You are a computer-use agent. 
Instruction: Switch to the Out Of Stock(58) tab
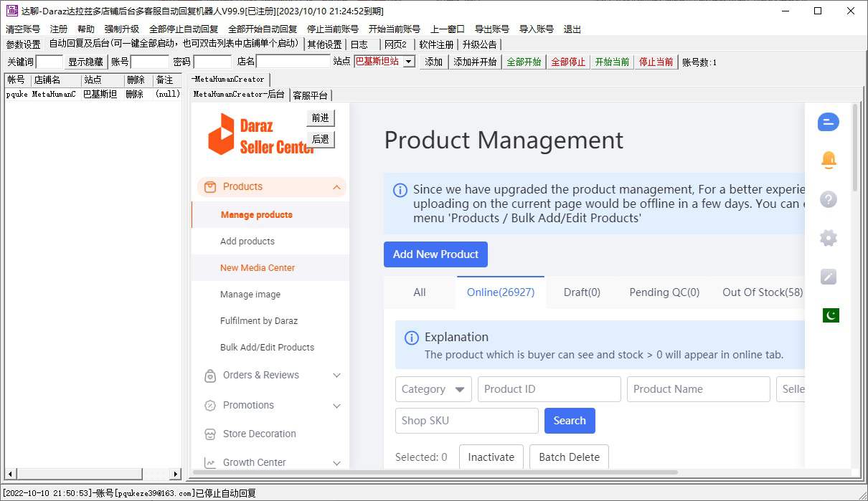pyautogui.click(x=762, y=292)
